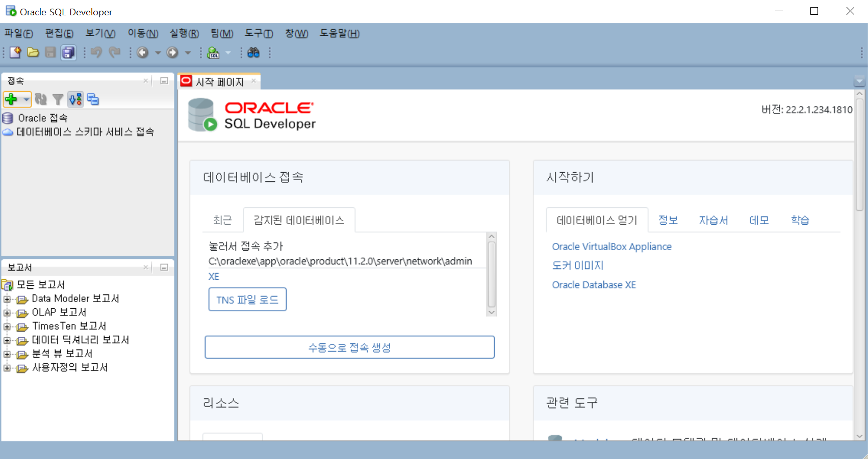Expand 사용자정의 보고서 folder
The image size is (868, 459).
pyautogui.click(x=7, y=368)
